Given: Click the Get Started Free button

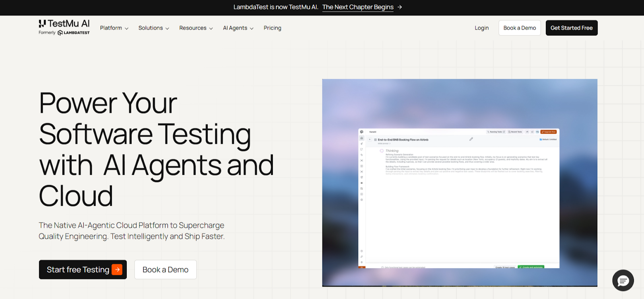Looking at the screenshot, I should 572,28.
